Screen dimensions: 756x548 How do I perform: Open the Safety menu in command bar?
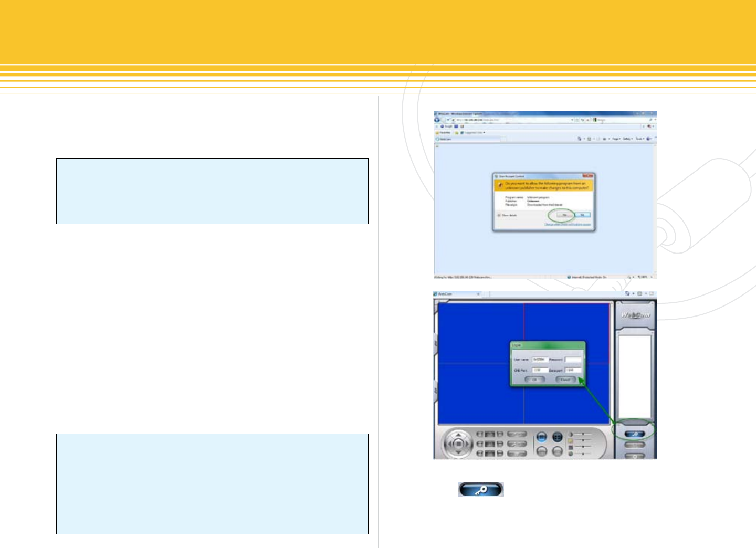click(627, 139)
